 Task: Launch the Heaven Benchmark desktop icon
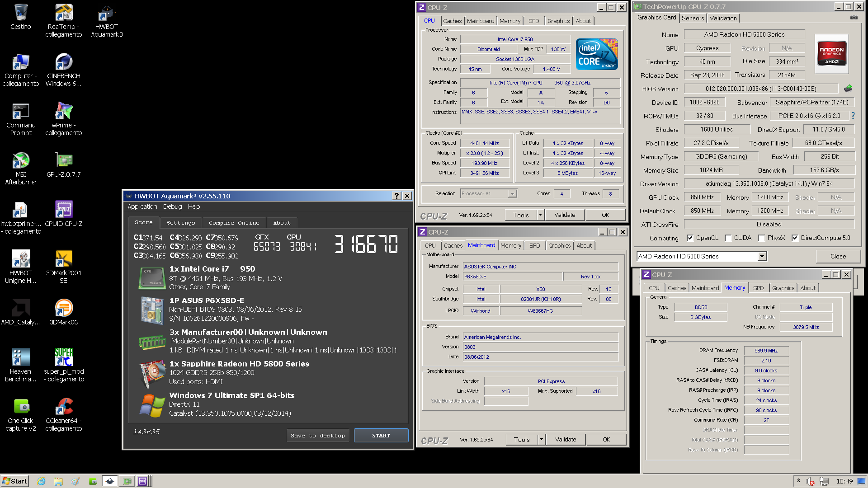point(21,365)
